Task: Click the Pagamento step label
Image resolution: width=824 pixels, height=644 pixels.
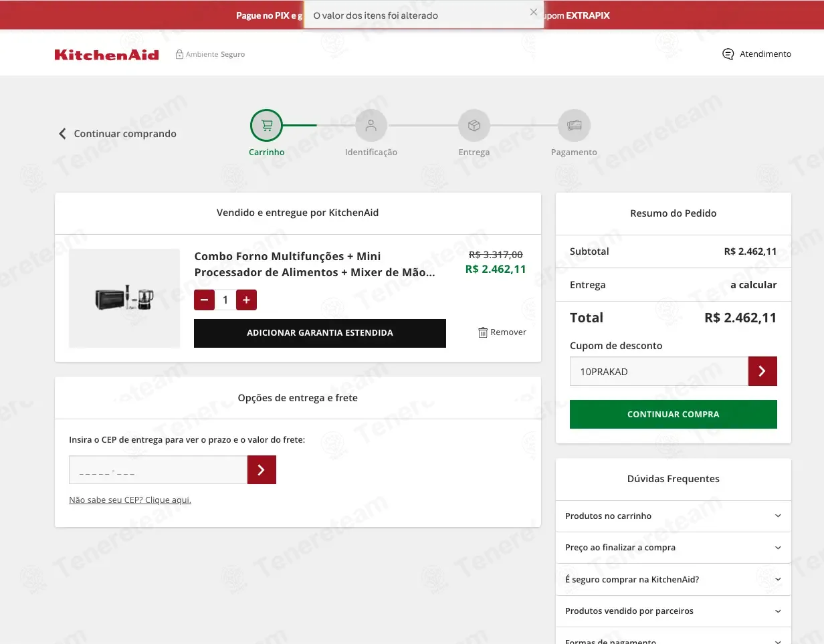Action: 574,152
